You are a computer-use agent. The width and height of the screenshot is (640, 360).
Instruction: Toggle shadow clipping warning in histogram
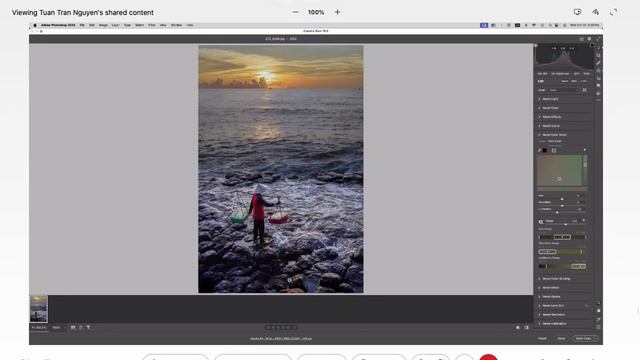coord(536,46)
